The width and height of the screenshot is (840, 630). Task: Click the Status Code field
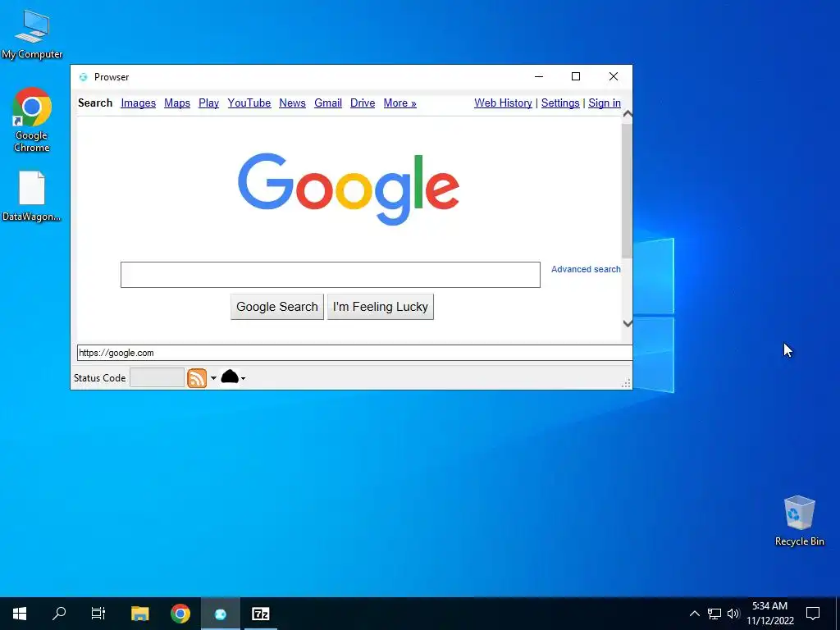(x=157, y=377)
